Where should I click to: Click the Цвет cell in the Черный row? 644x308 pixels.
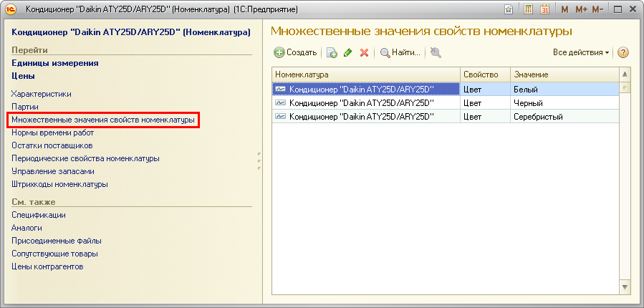485,102
